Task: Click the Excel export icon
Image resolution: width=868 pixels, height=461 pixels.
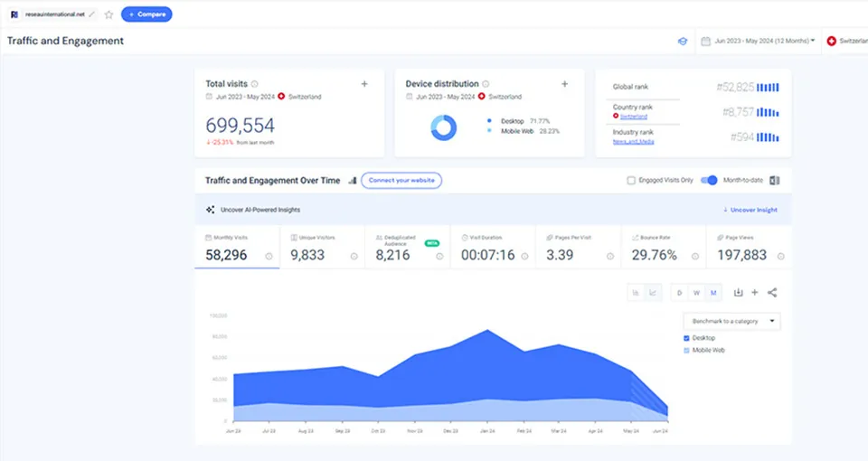Action: pyautogui.click(x=774, y=180)
